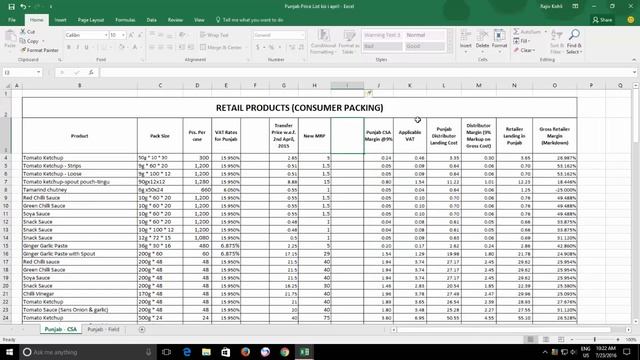Click the Save icon in the title bar

pos(11,7)
